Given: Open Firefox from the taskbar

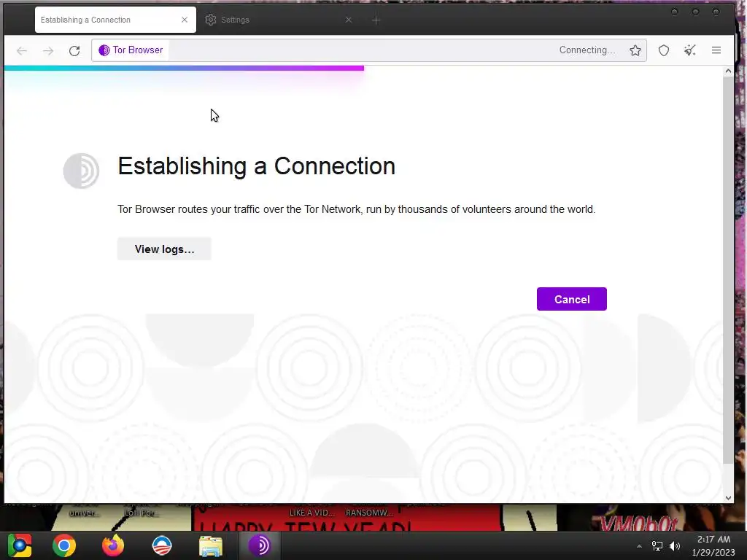Looking at the screenshot, I should pyautogui.click(x=113, y=545).
